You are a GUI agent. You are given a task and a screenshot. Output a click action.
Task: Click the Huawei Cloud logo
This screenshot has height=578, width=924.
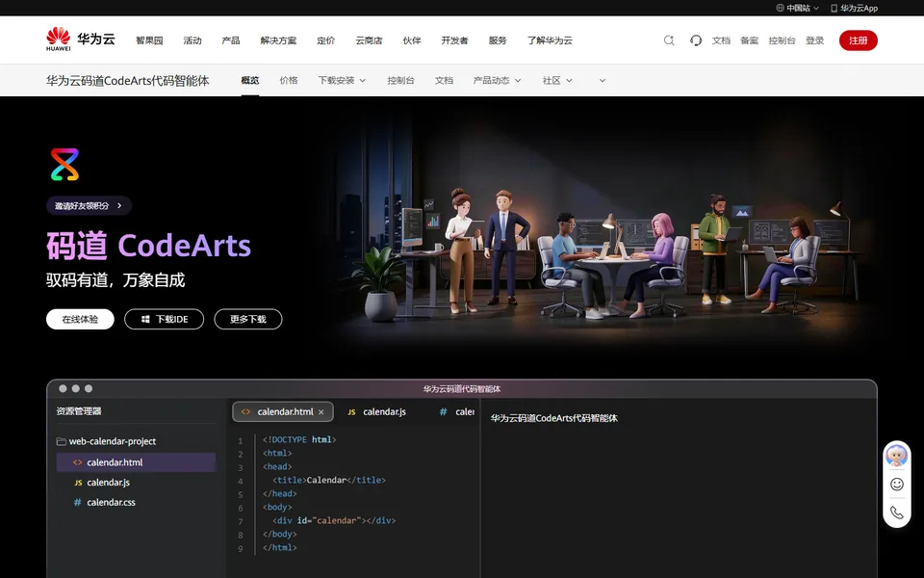point(81,39)
